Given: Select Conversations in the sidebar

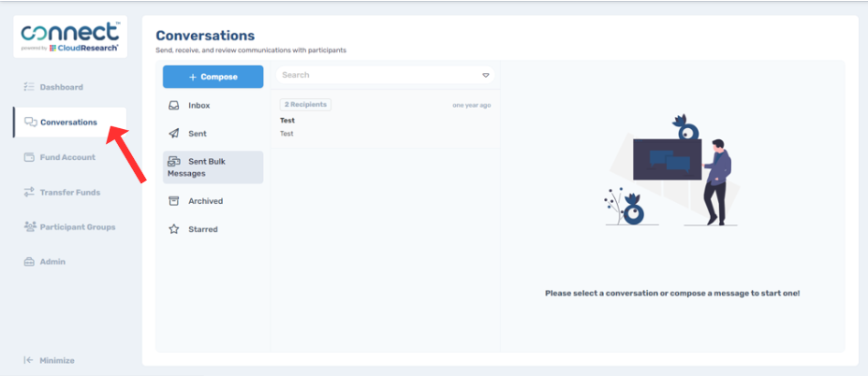Looking at the screenshot, I should (69, 123).
